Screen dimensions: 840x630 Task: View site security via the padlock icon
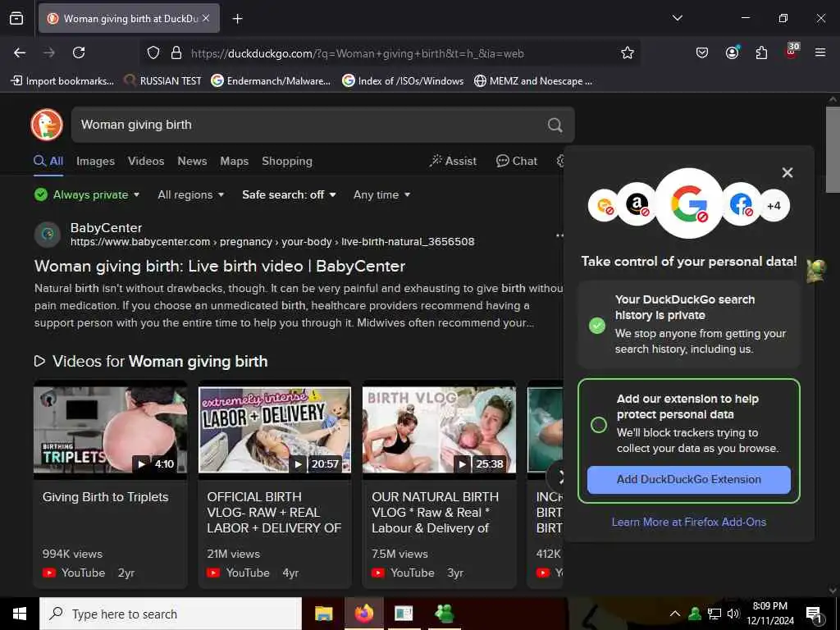(x=176, y=52)
